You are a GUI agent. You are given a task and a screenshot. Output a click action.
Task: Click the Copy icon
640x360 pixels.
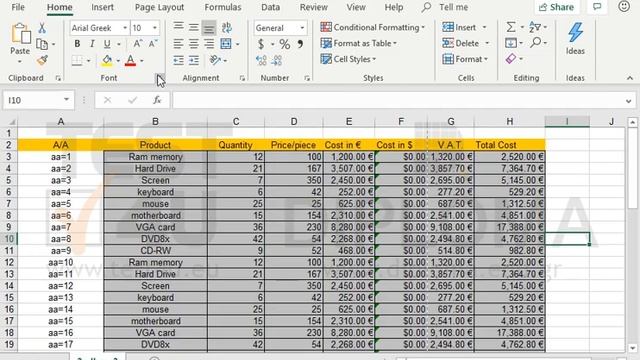pos(42,44)
